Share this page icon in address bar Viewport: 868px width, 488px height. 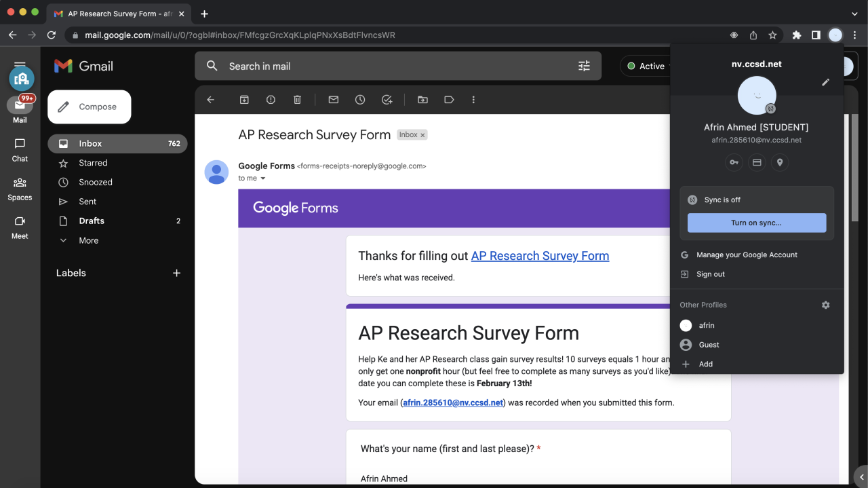pos(753,35)
